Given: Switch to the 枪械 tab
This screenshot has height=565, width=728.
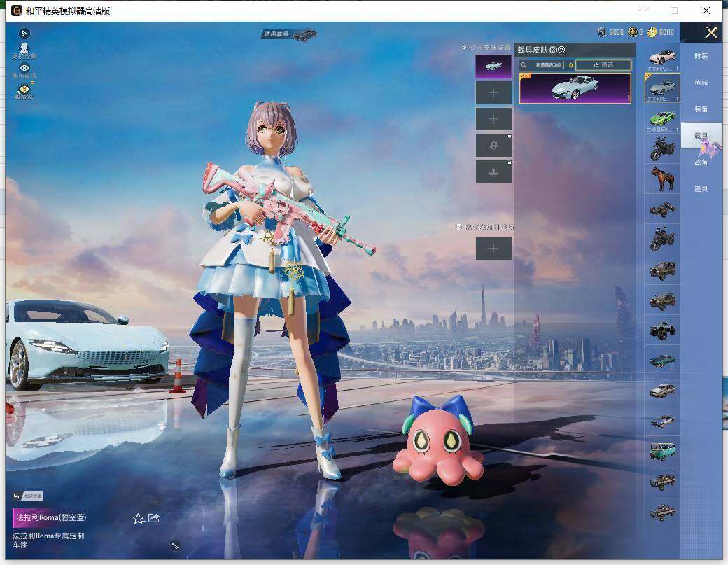Looking at the screenshot, I should [701, 83].
